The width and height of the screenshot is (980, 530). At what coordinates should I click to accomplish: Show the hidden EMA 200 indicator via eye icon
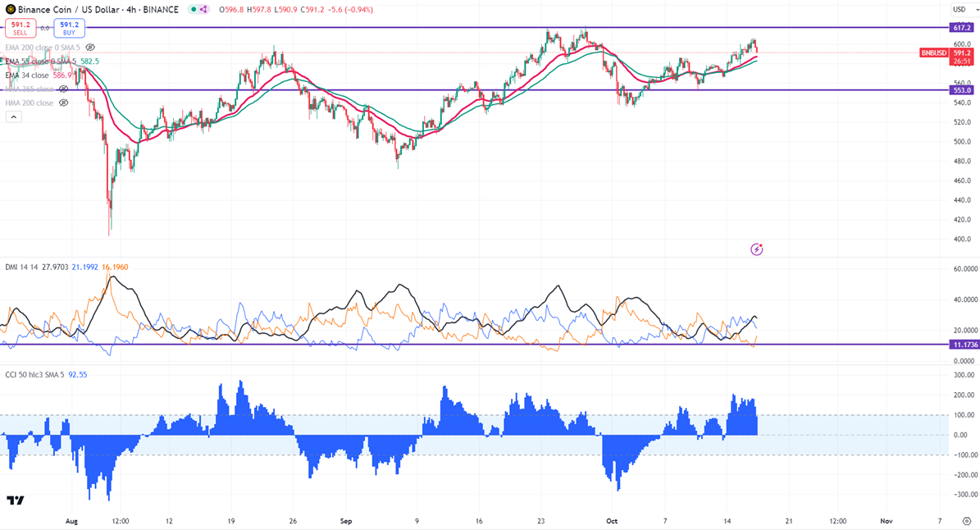coord(90,48)
